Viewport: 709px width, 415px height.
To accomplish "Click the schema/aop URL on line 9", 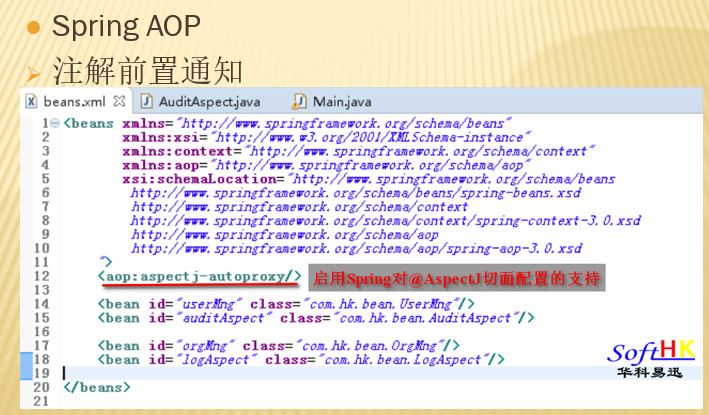I will click(x=285, y=235).
